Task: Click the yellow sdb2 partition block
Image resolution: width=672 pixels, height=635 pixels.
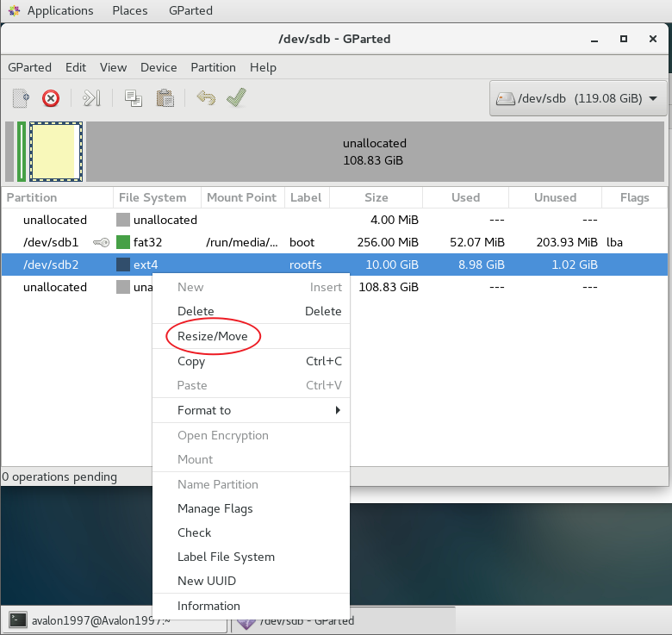Action: (56, 152)
